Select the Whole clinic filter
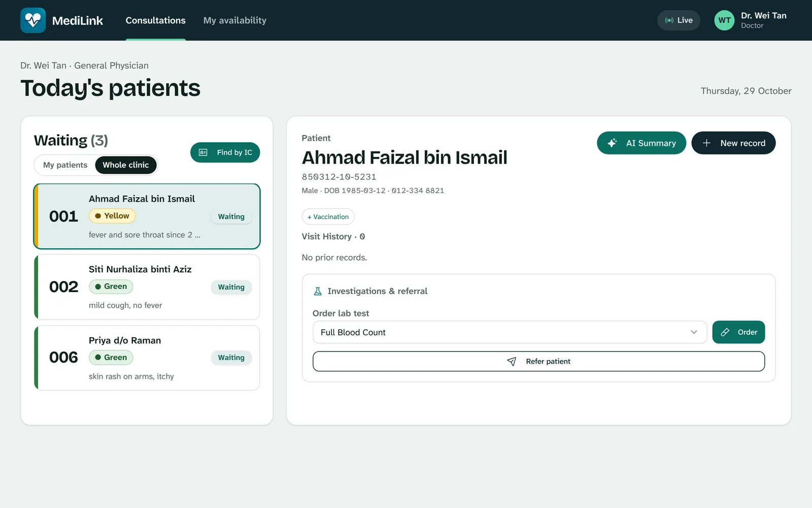The width and height of the screenshot is (812, 508). click(126, 165)
